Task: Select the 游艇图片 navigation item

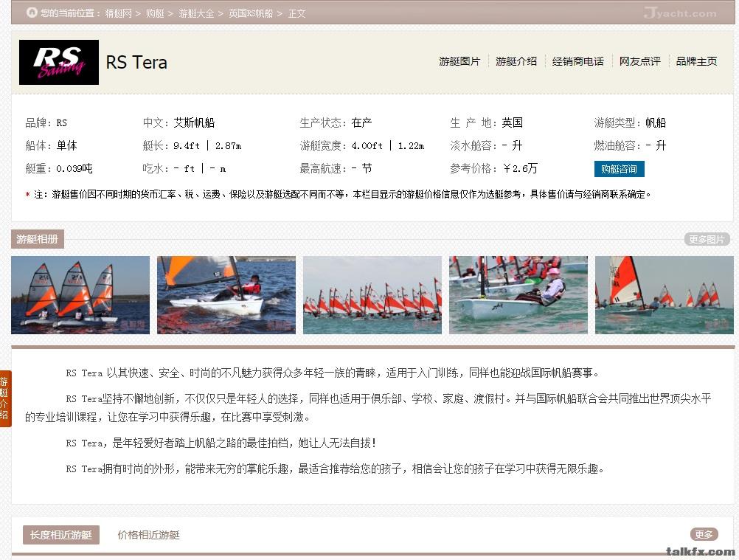Action: [459, 61]
